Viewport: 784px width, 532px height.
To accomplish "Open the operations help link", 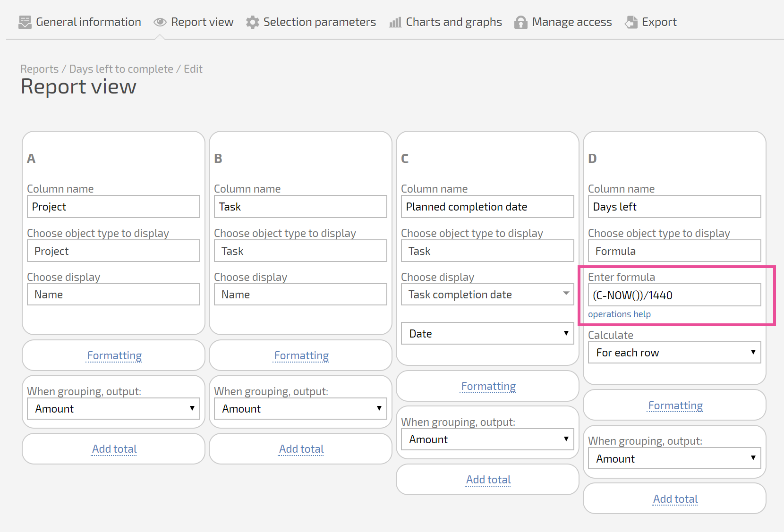I will [619, 314].
